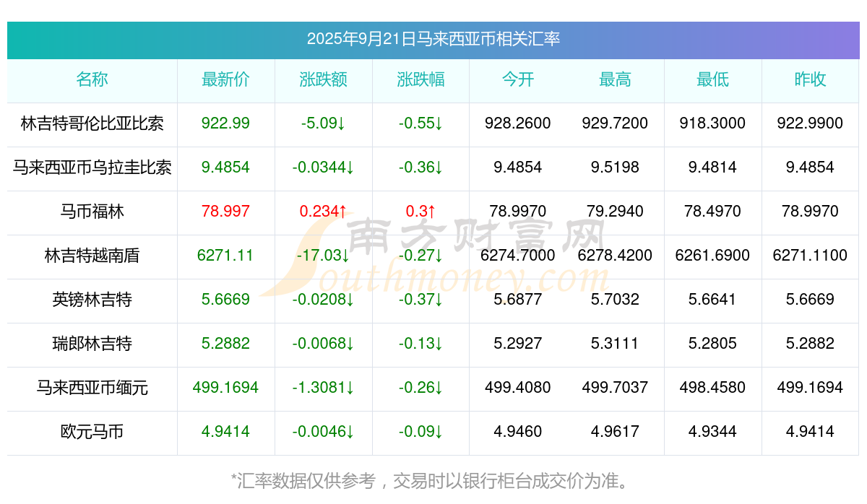Click the 最高 column header
This screenshot has height=504, width=867.
point(615,79)
